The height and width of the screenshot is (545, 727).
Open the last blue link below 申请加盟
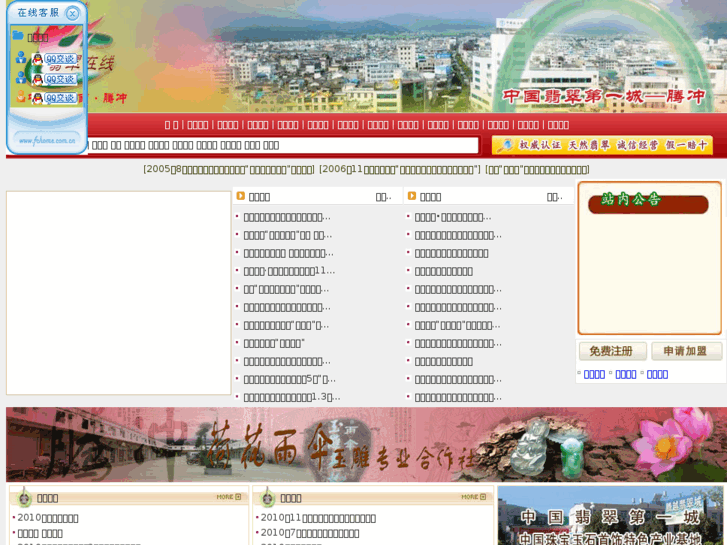[x=657, y=374]
